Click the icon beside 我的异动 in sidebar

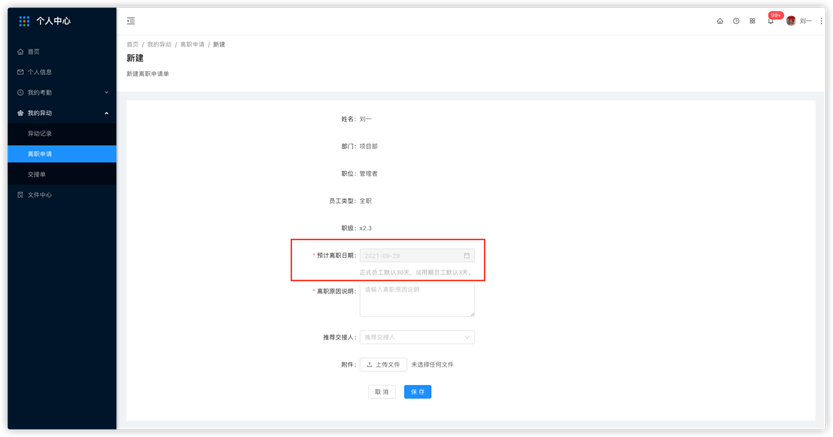[20, 113]
